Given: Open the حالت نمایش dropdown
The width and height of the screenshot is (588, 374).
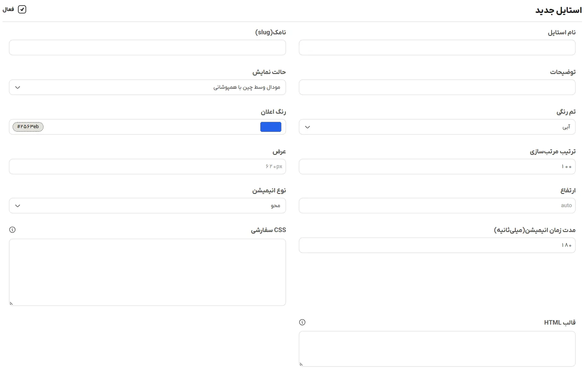Looking at the screenshot, I should [147, 87].
